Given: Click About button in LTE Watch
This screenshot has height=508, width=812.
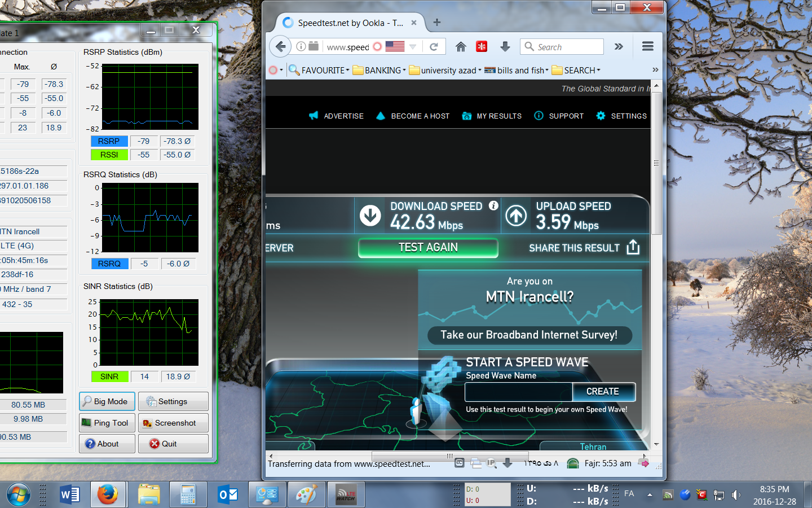Looking at the screenshot, I should pos(107,444).
